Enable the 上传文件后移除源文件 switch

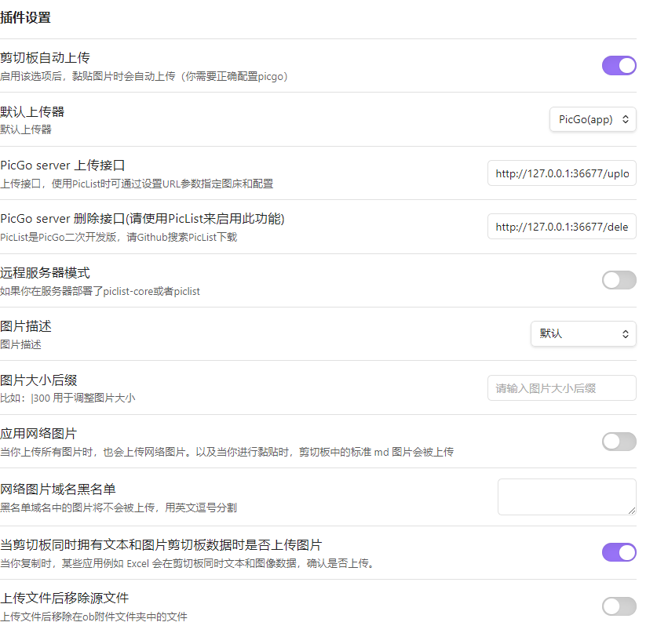pyautogui.click(x=619, y=606)
